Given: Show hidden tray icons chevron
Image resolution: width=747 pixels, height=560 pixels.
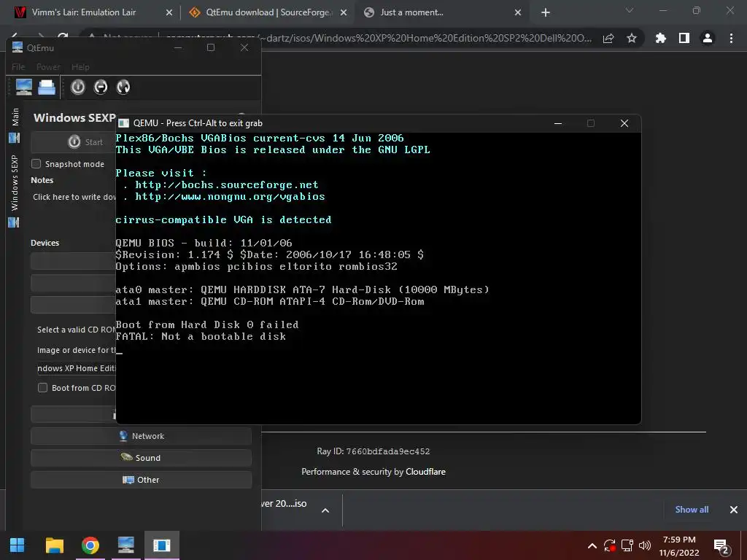Looking at the screenshot, I should click(592, 545).
